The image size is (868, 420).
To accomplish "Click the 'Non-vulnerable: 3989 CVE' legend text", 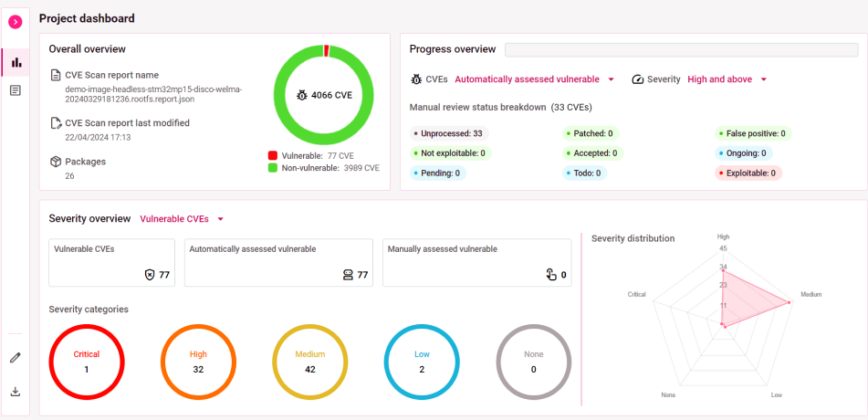I will click(x=330, y=168).
